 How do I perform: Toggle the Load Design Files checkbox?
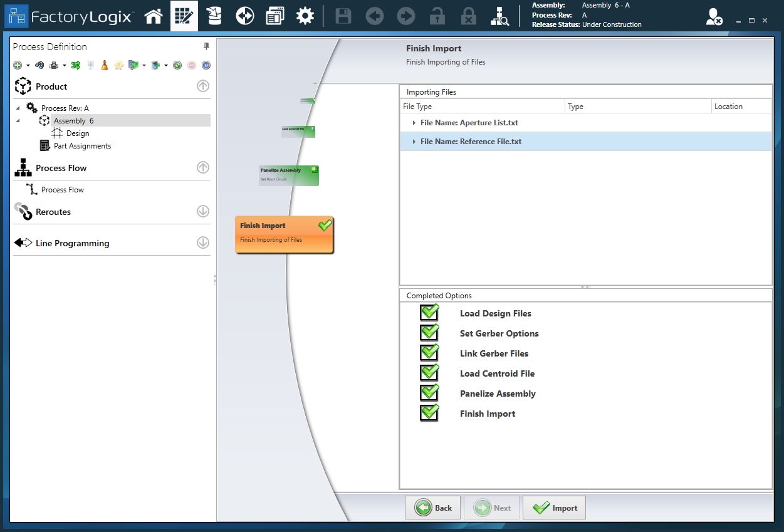point(429,312)
